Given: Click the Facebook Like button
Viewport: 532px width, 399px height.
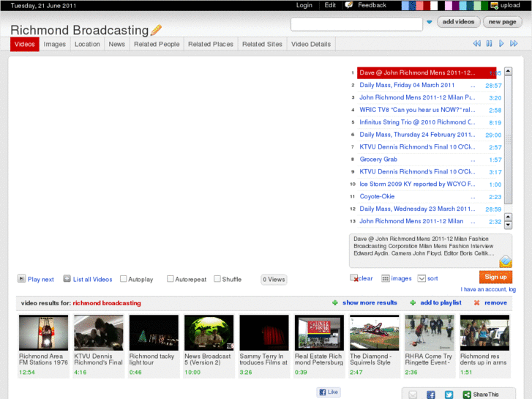Looking at the screenshot, I should [329, 392].
